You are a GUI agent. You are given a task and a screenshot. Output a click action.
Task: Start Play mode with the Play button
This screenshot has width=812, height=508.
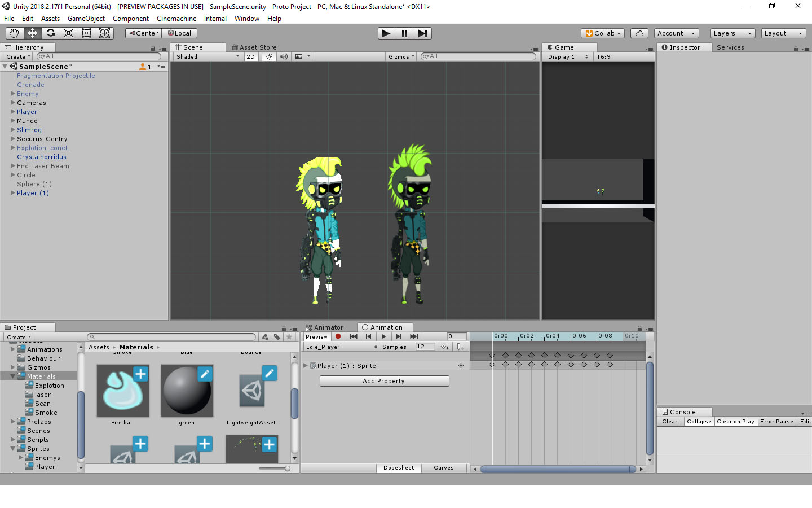[x=387, y=33]
